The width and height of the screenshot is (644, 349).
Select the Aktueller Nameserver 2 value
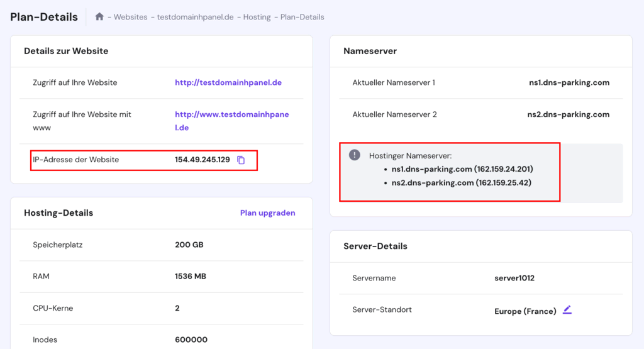click(568, 114)
